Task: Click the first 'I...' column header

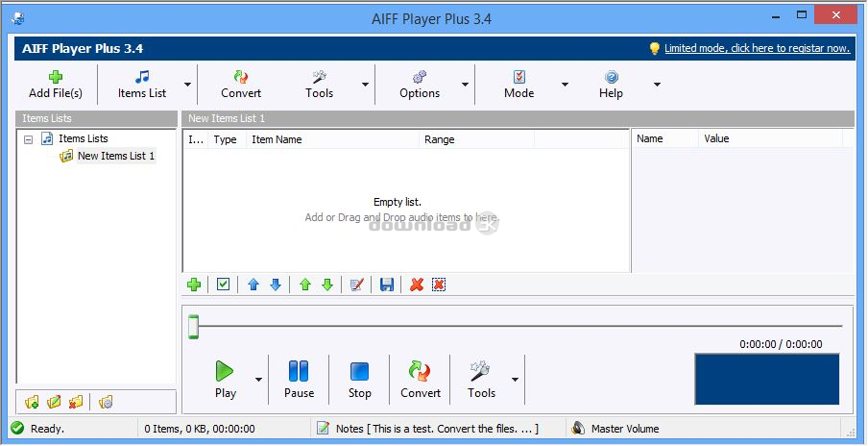Action: click(x=196, y=139)
